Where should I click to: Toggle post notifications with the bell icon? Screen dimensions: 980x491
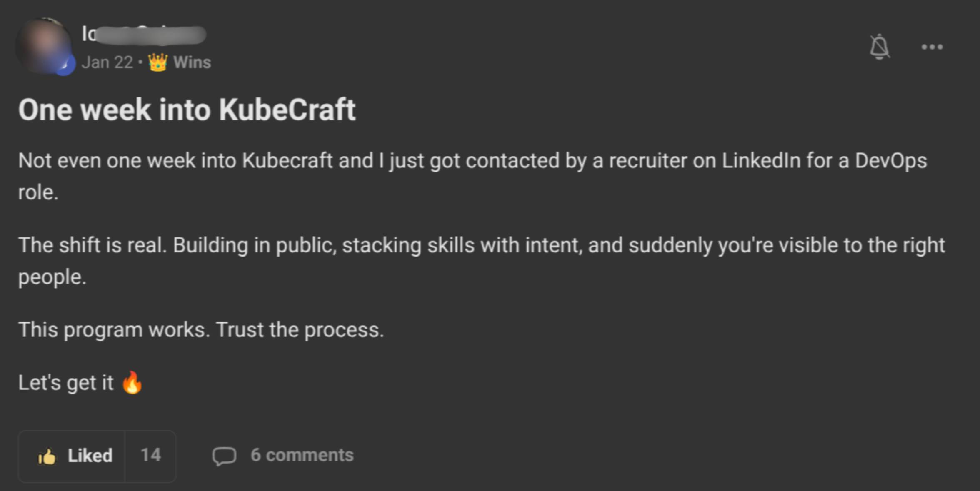click(x=879, y=47)
